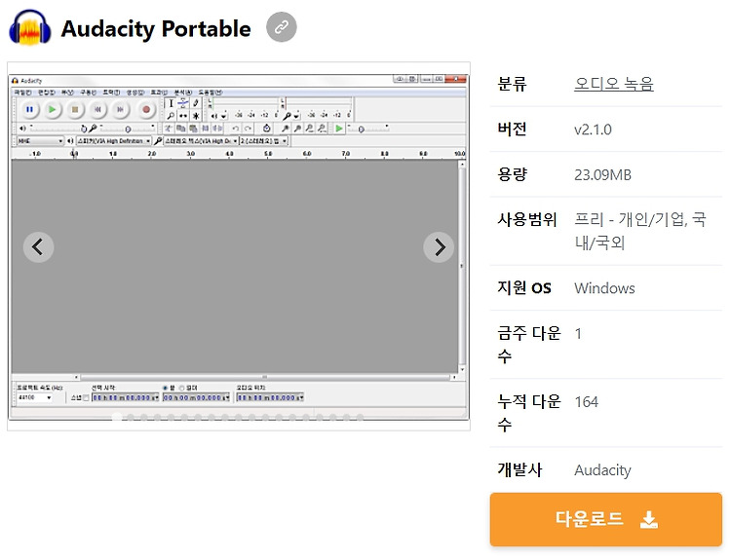Image resolution: width=731 pixels, height=560 pixels.
Task: Toggle the Sync-Lock tracks clock icon
Action: click(267, 129)
